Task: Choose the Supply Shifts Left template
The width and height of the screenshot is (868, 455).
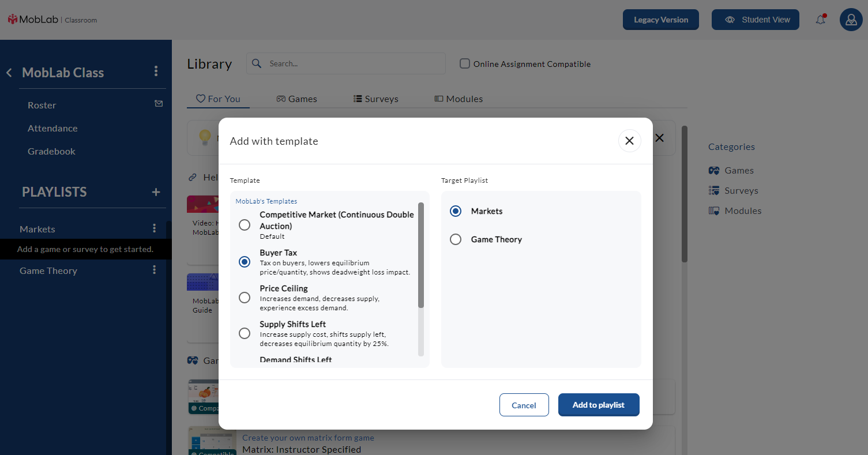Action: click(245, 333)
